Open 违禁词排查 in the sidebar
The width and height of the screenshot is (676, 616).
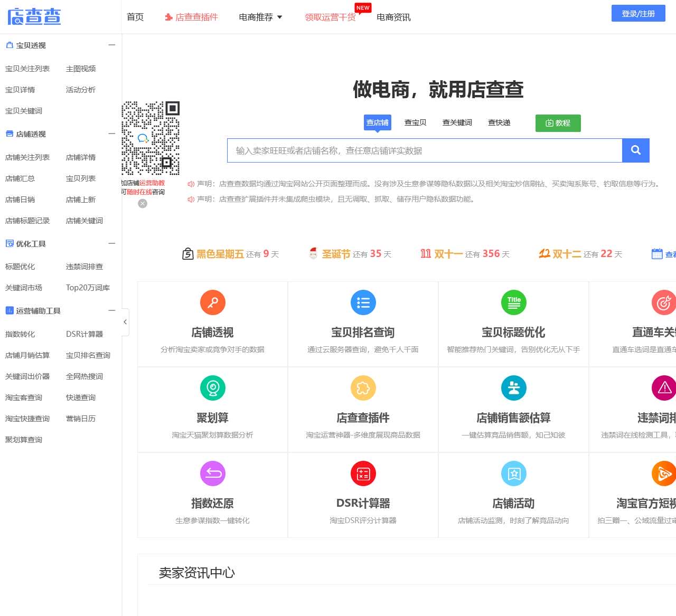pos(84,267)
